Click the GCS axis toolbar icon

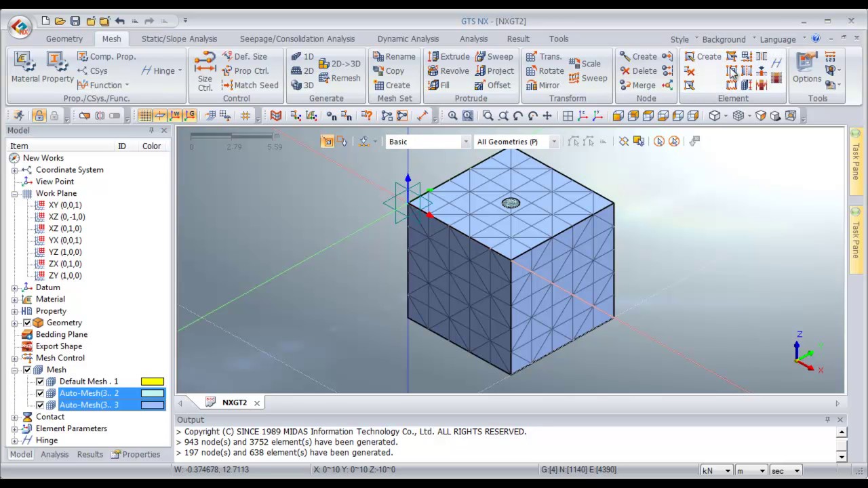(x=190, y=116)
